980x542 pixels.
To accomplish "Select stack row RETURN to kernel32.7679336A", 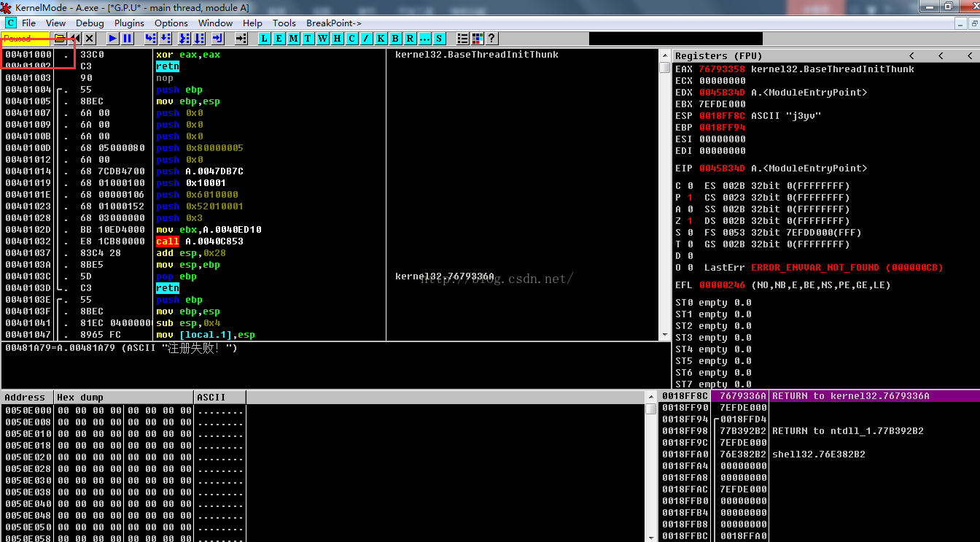I will click(818, 396).
